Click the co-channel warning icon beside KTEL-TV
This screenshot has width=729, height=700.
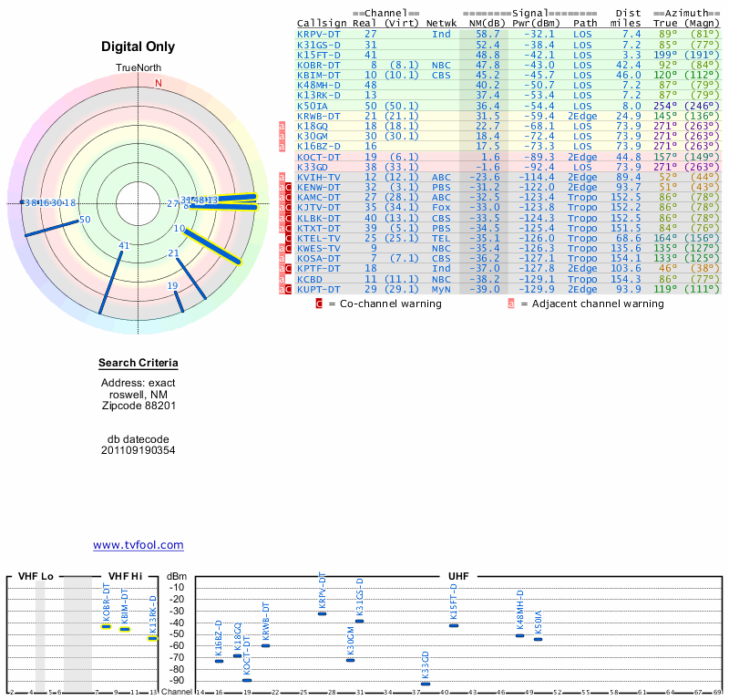(x=289, y=238)
